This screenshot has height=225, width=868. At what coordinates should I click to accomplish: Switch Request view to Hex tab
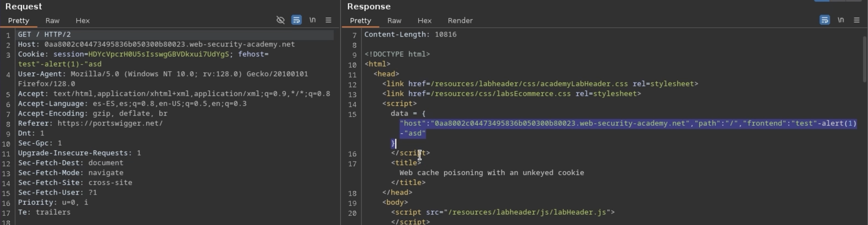(x=82, y=21)
